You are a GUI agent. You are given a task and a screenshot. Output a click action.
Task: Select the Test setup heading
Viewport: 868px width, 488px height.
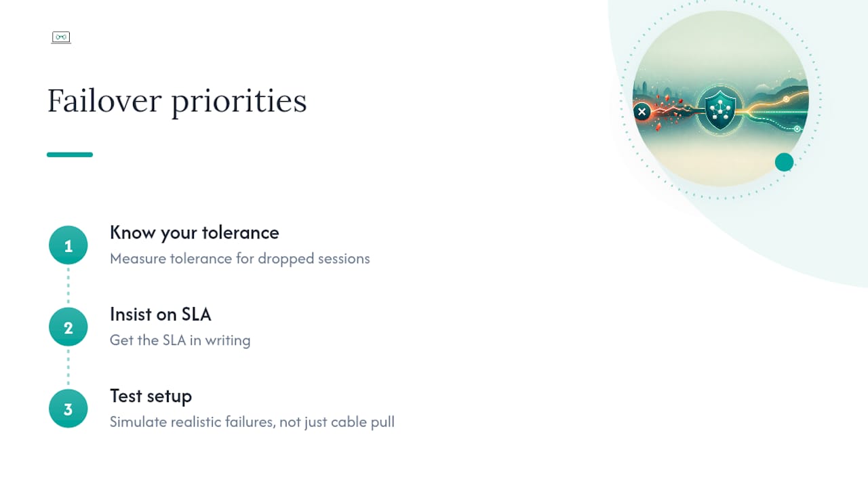point(151,396)
